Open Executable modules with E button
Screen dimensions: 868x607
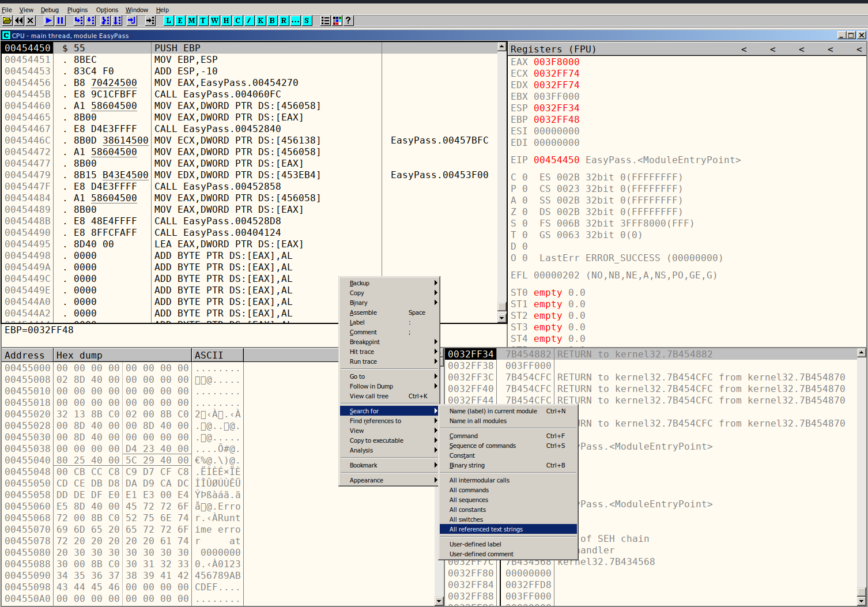pyautogui.click(x=180, y=21)
